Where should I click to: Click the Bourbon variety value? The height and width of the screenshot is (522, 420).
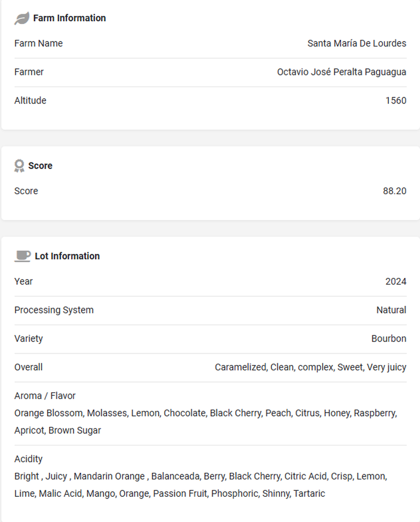tap(389, 339)
